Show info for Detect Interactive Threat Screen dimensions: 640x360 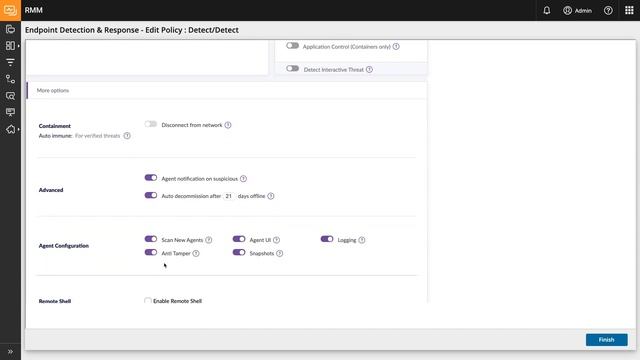[369, 69]
